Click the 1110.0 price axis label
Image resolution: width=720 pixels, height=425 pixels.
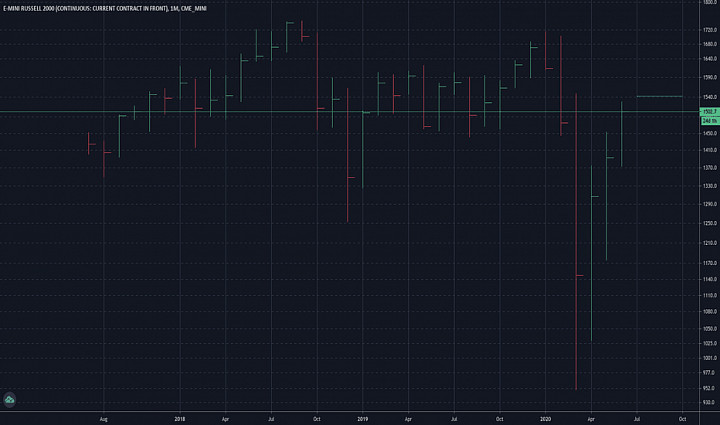coord(709,296)
